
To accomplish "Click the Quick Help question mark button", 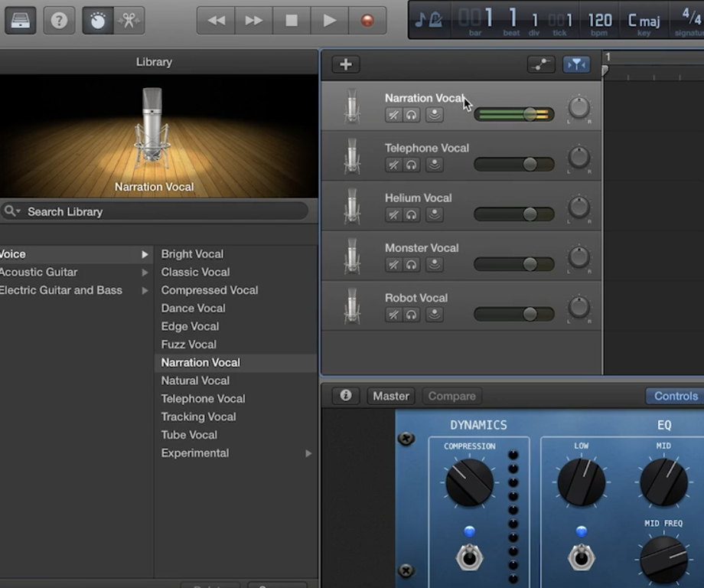I will point(59,20).
